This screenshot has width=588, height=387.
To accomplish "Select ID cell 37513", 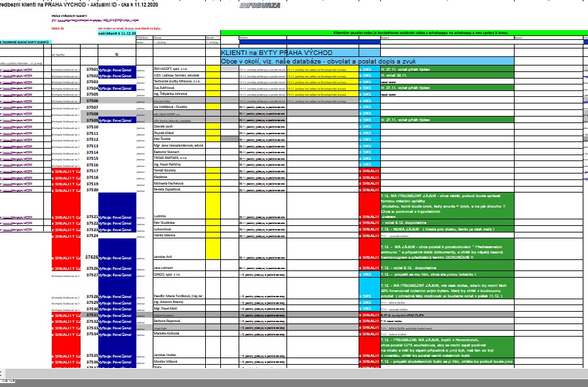I will [x=92, y=146].
